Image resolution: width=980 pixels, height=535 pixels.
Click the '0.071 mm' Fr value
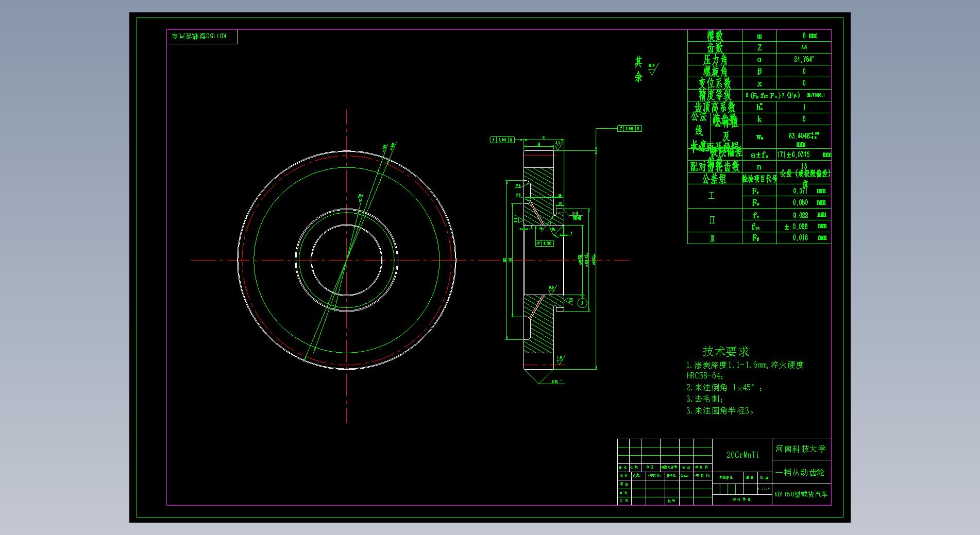click(809, 191)
